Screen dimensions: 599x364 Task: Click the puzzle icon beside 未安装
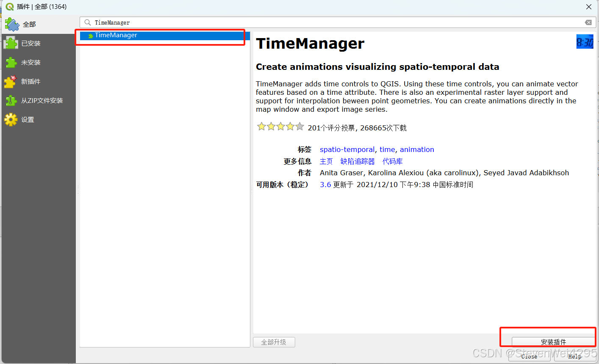11,62
